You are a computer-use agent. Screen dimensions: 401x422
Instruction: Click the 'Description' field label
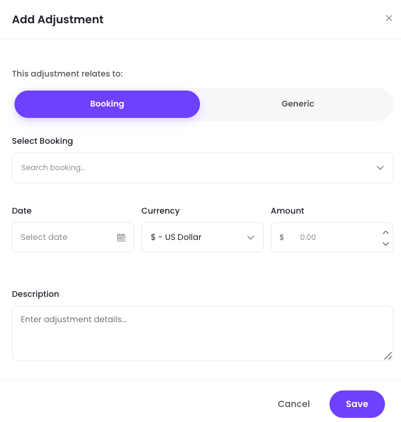[x=35, y=294]
